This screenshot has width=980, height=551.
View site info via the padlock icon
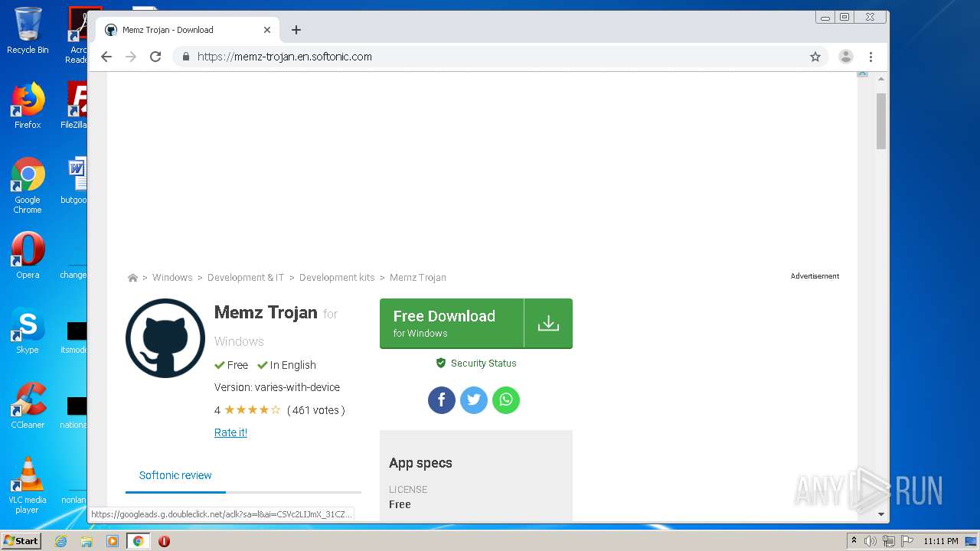pyautogui.click(x=185, y=57)
